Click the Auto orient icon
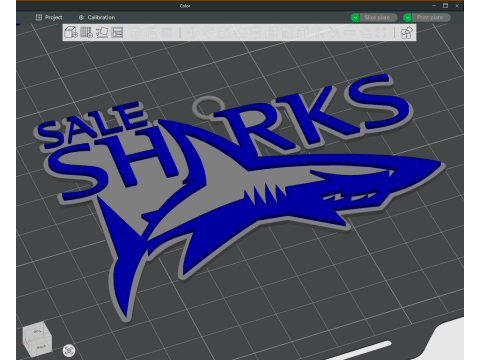480x360 pixels. [x=102, y=32]
